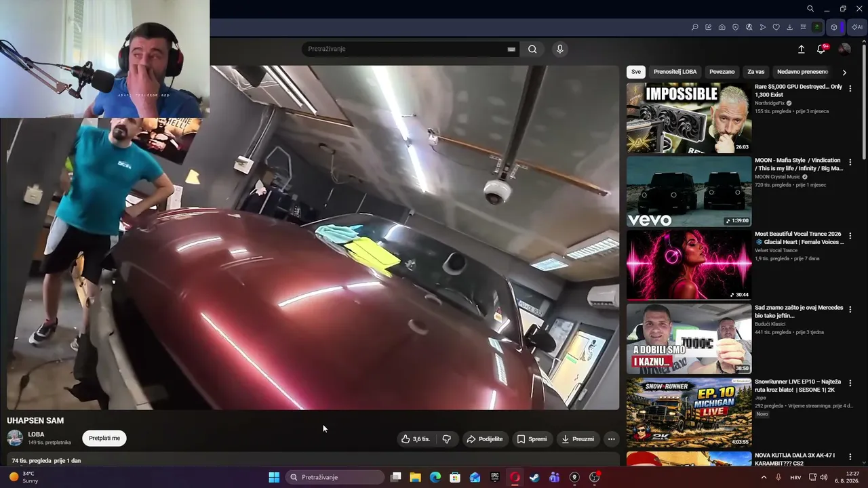Subscribe with the Pretplati me button
Screen dimensions: 868x488
click(104, 438)
